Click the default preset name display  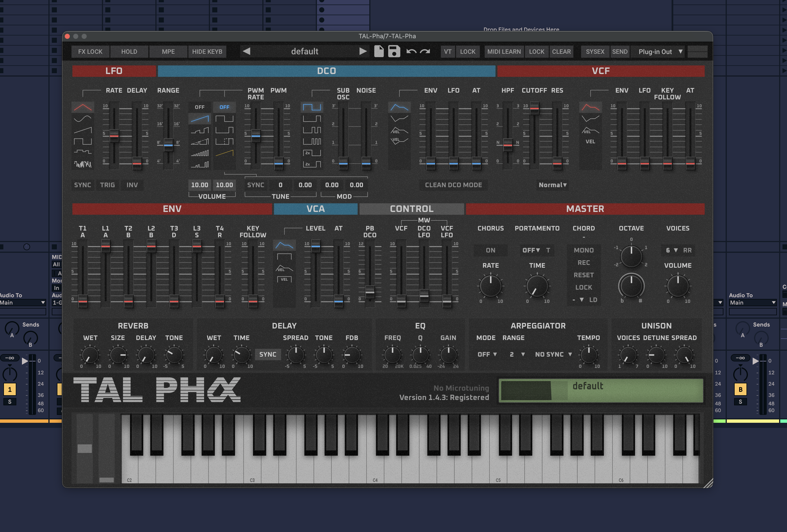click(x=305, y=52)
